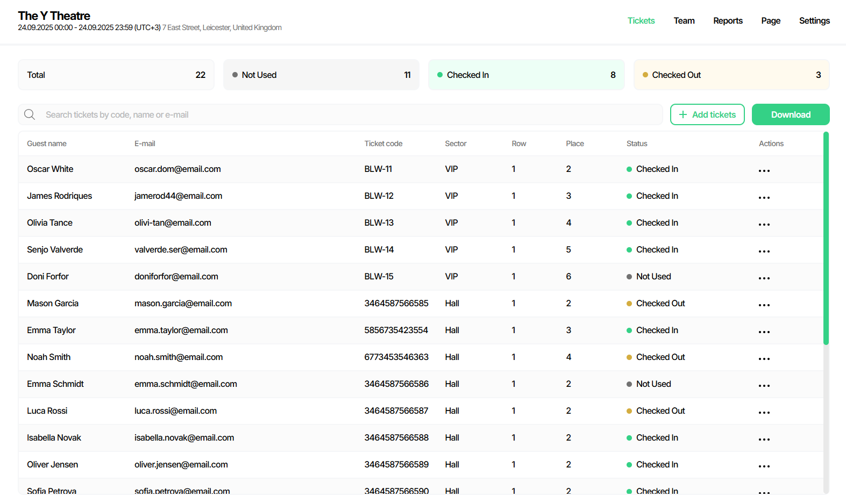Filter tickets by Not Used status
Viewport: 846px width, 504px height.
tap(321, 75)
